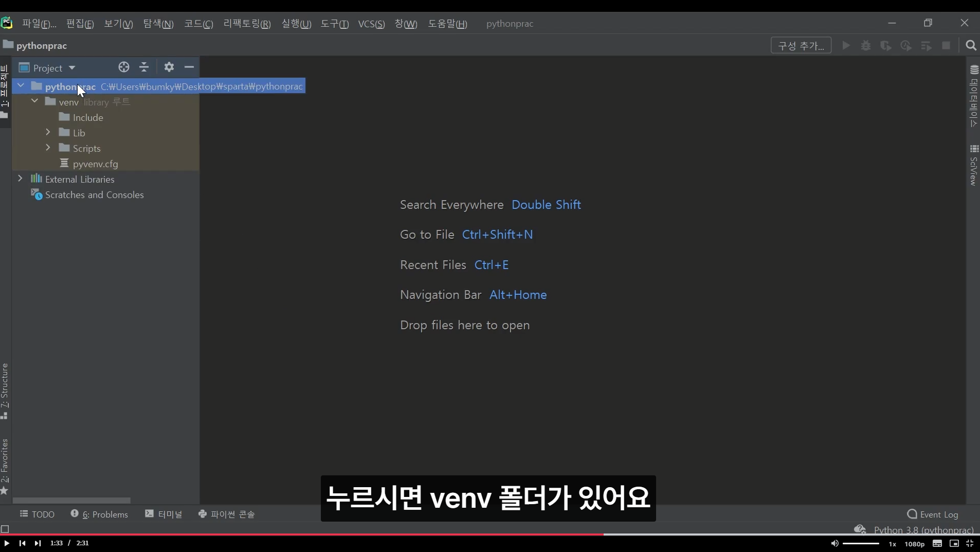Go to previous video with skip-back button
Screen dimensions: 980x552
point(22,543)
